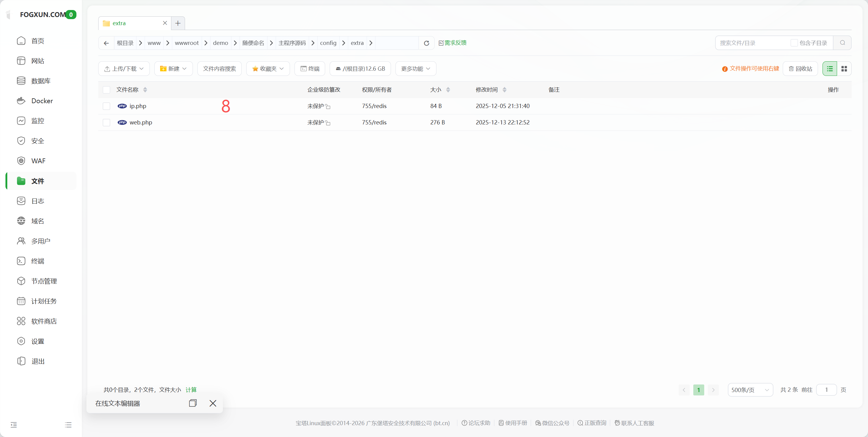The height and width of the screenshot is (437, 868).
Task: Expand the 上传/下载 dropdown
Action: pyautogui.click(x=124, y=69)
